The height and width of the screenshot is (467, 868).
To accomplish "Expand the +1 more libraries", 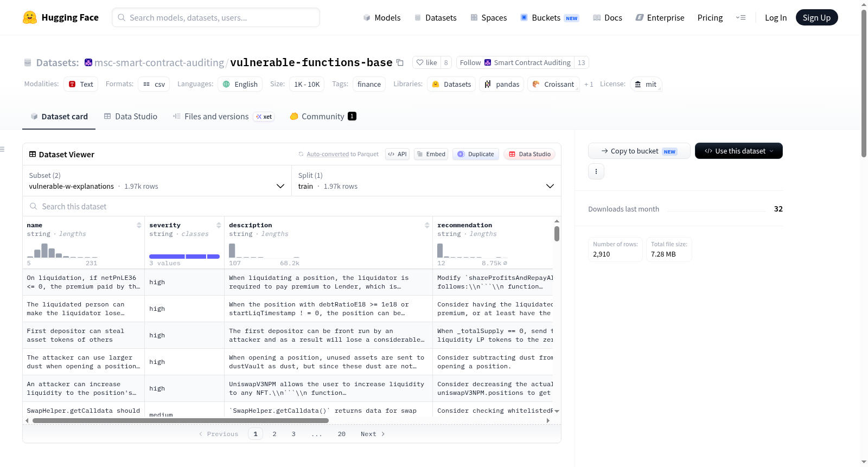I will [589, 85].
